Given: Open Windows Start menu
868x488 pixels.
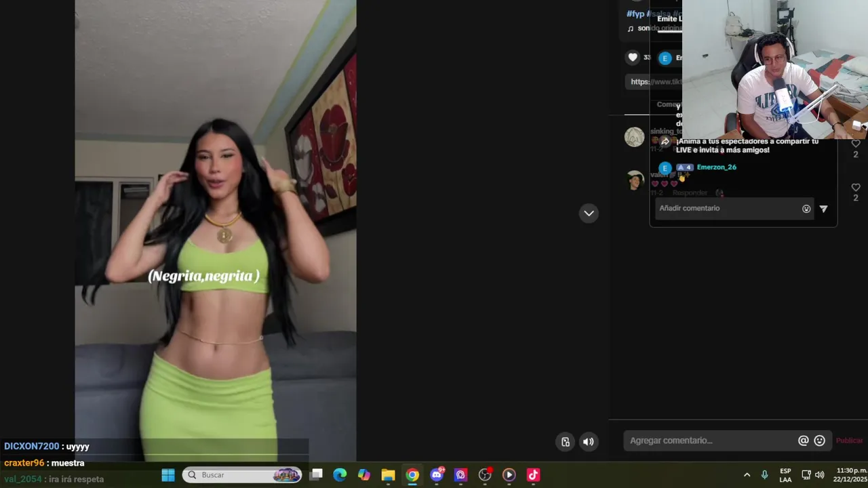Looking at the screenshot, I should point(168,475).
